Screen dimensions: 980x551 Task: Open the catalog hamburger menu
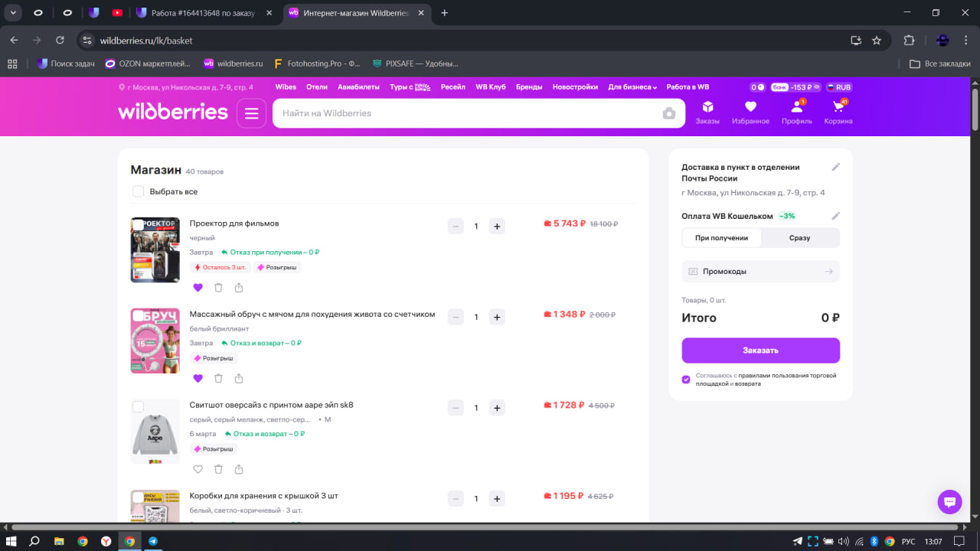pyautogui.click(x=251, y=113)
